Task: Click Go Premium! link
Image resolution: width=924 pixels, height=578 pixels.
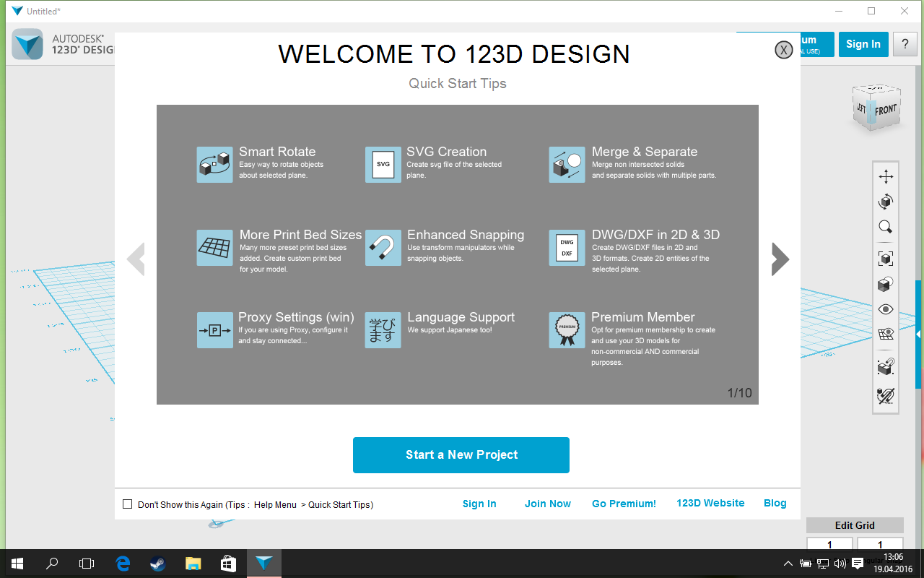Action: [x=624, y=504]
